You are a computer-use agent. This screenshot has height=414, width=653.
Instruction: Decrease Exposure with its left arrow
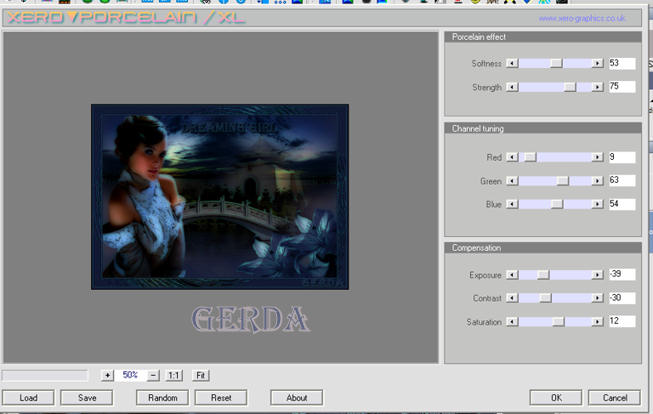point(512,275)
